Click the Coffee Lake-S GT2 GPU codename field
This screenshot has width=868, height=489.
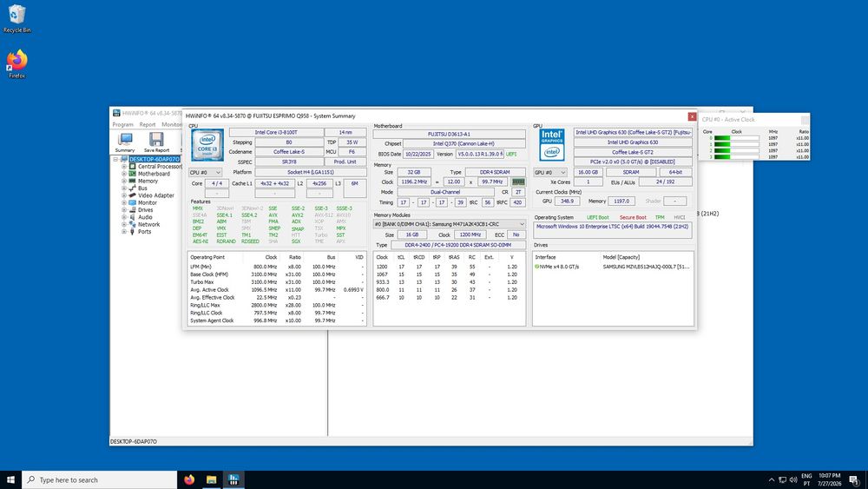click(x=633, y=152)
